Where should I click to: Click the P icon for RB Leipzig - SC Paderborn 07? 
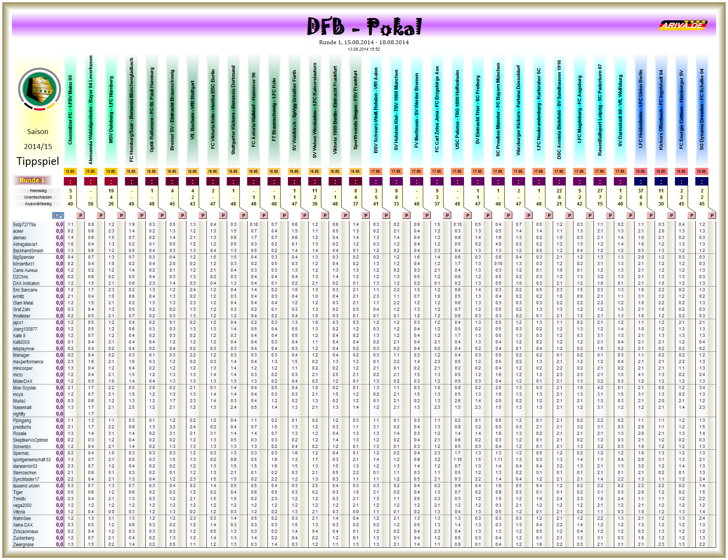(610, 215)
